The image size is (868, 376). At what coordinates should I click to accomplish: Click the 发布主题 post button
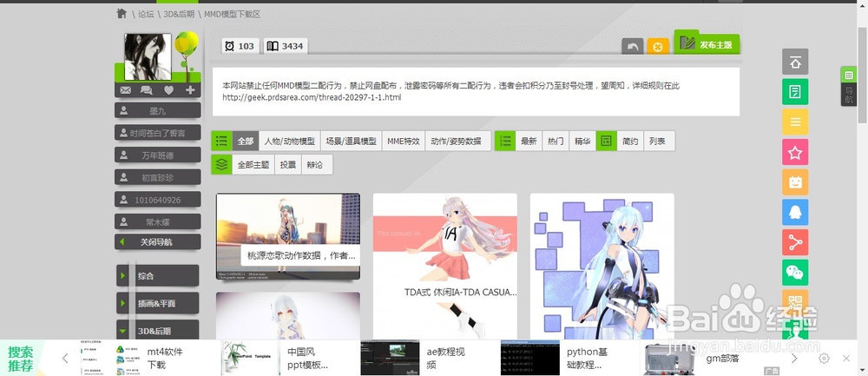pyautogui.click(x=707, y=43)
